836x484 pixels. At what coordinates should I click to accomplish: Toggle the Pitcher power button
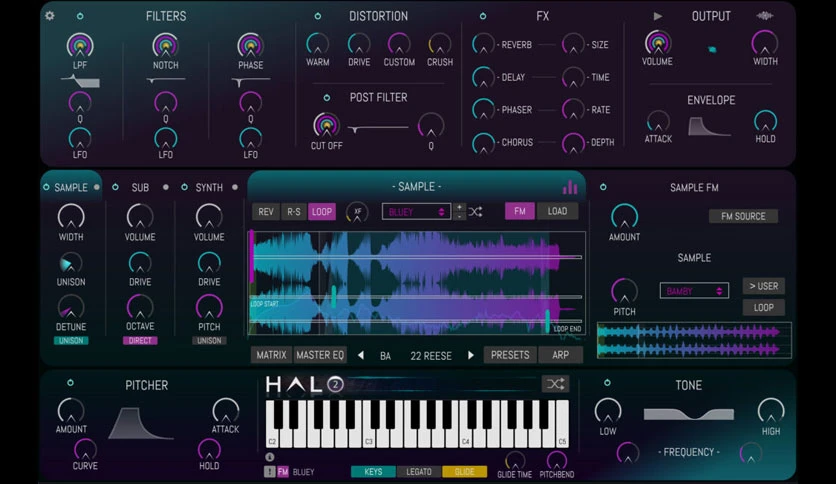pos(70,383)
